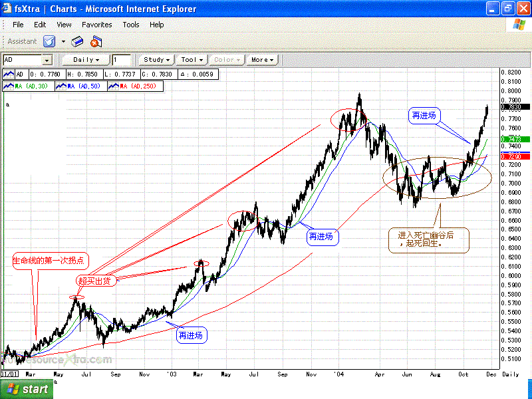Click the AD symbol input field
Screen dimensions: 532x399
pyautogui.click(x=23, y=60)
